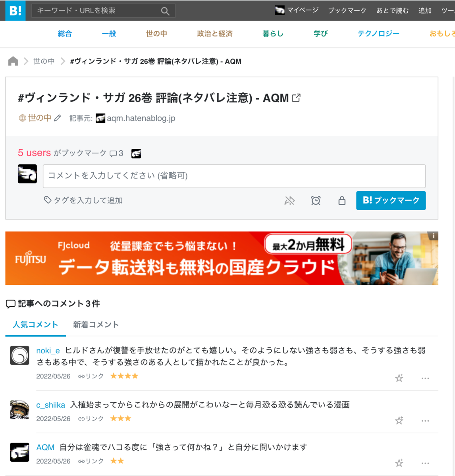Open あとで読む in header
The height and width of the screenshot is (476, 455).
(x=392, y=11)
